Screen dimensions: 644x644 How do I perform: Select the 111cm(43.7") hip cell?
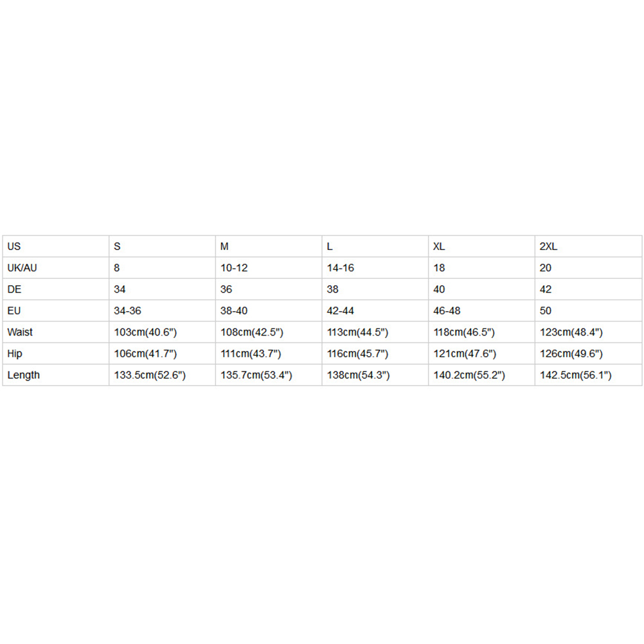[x=252, y=353]
